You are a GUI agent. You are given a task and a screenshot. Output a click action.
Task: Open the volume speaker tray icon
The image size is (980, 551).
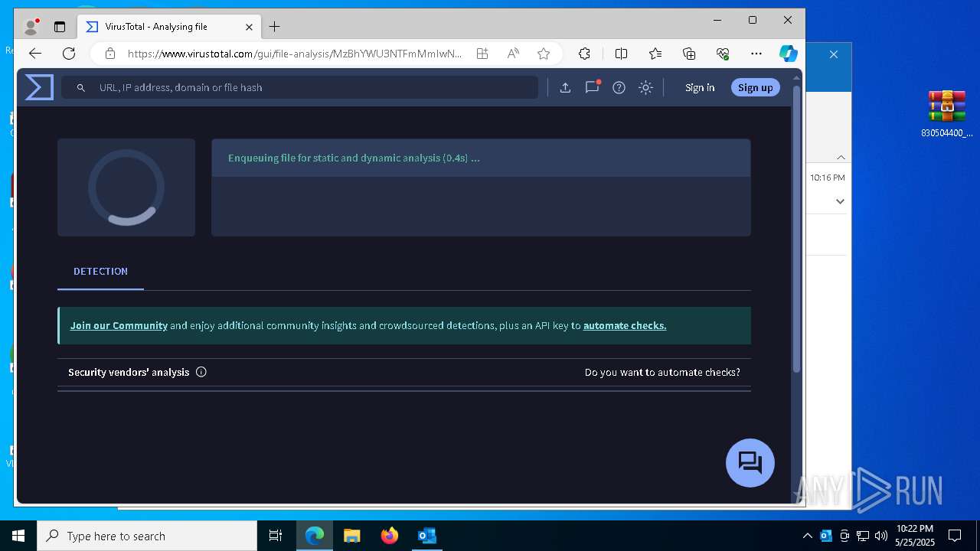tap(881, 536)
